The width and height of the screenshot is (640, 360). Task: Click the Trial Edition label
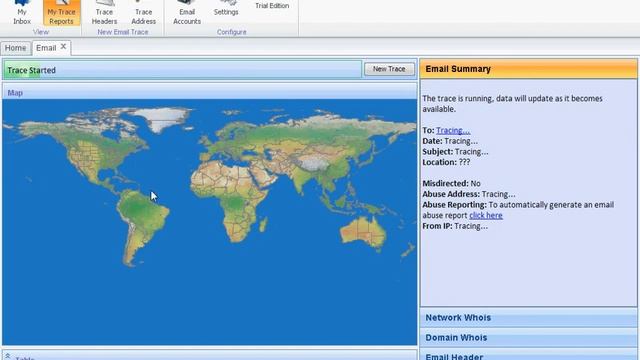click(272, 6)
